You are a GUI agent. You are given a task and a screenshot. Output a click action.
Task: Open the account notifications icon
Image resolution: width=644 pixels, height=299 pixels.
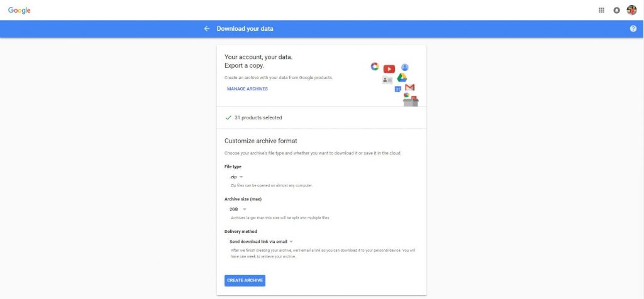[616, 10]
